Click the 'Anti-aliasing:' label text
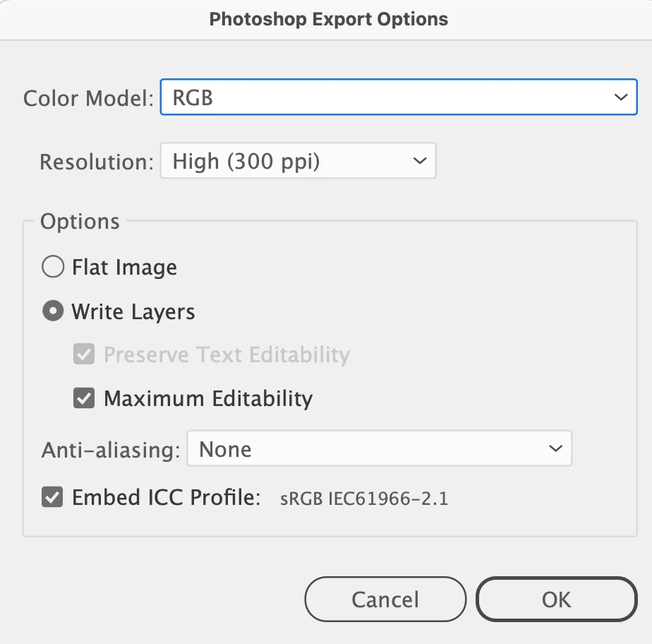 (x=111, y=450)
